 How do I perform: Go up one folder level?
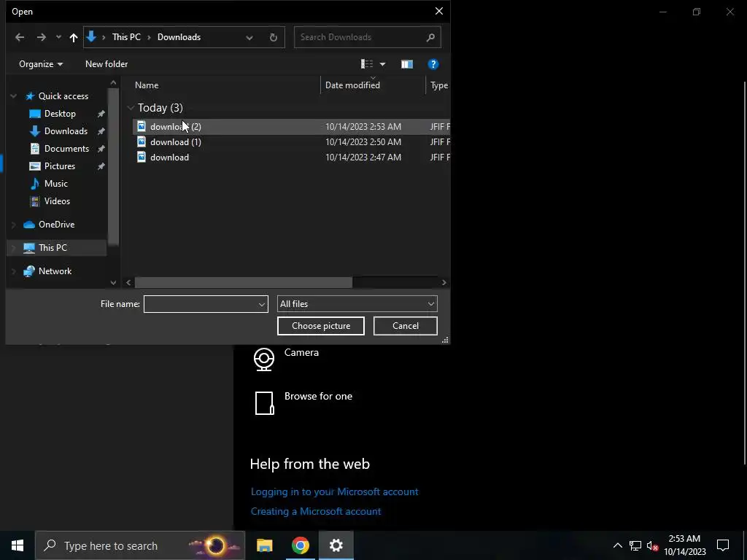click(74, 37)
